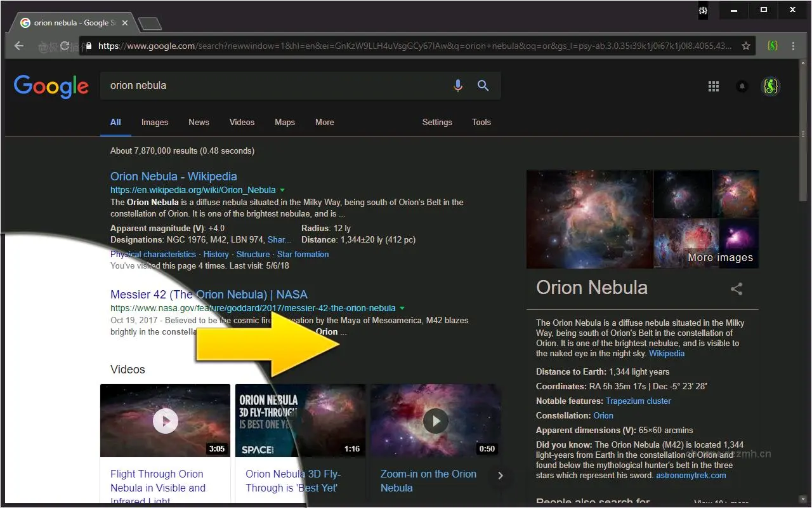Image resolution: width=812 pixels, height=508 pixels.
Task: Click the Trapezium cluster link
Action: coord(638,401)
